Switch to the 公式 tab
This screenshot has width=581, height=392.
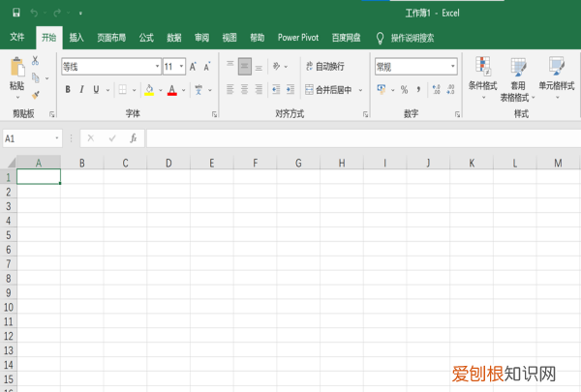pyautogui.click(x=146, y=38)
